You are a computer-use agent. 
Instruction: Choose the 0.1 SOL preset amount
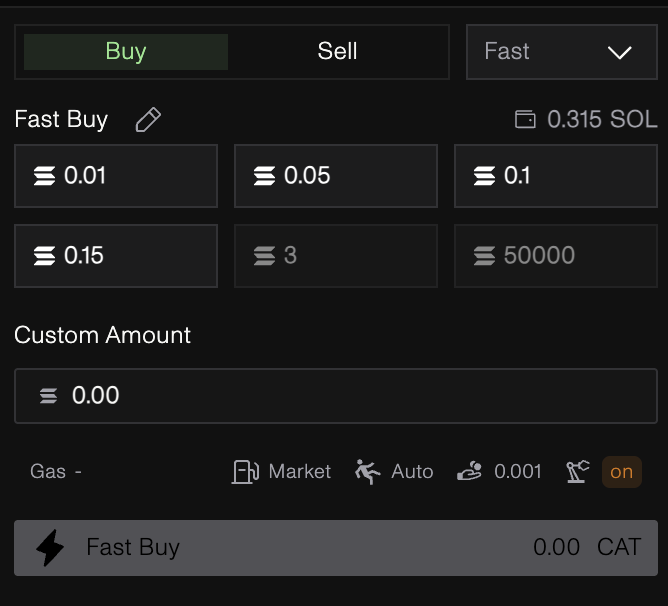click(555, 176)
